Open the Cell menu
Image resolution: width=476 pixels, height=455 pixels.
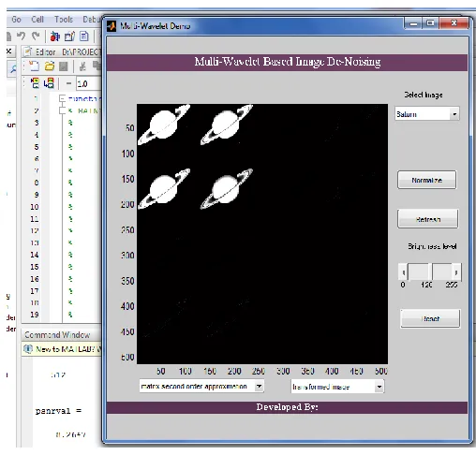37,20
